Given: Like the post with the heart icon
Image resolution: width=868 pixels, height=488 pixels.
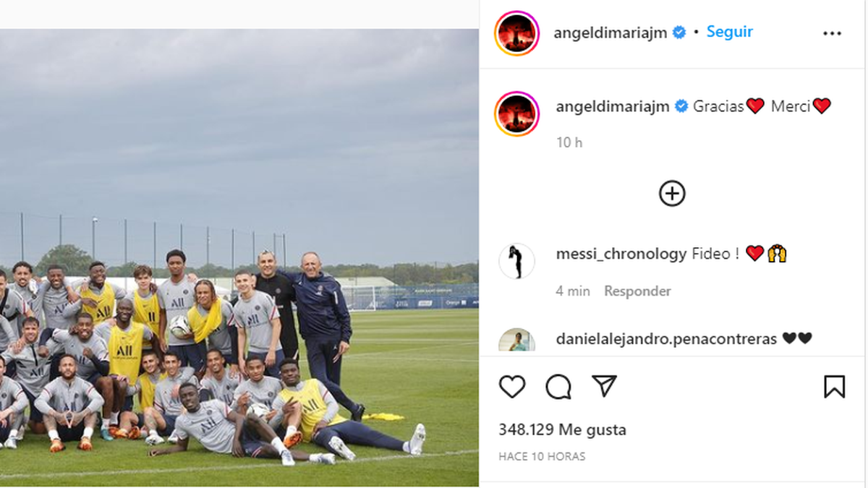Looking at the screenshot, I should 512,387.
